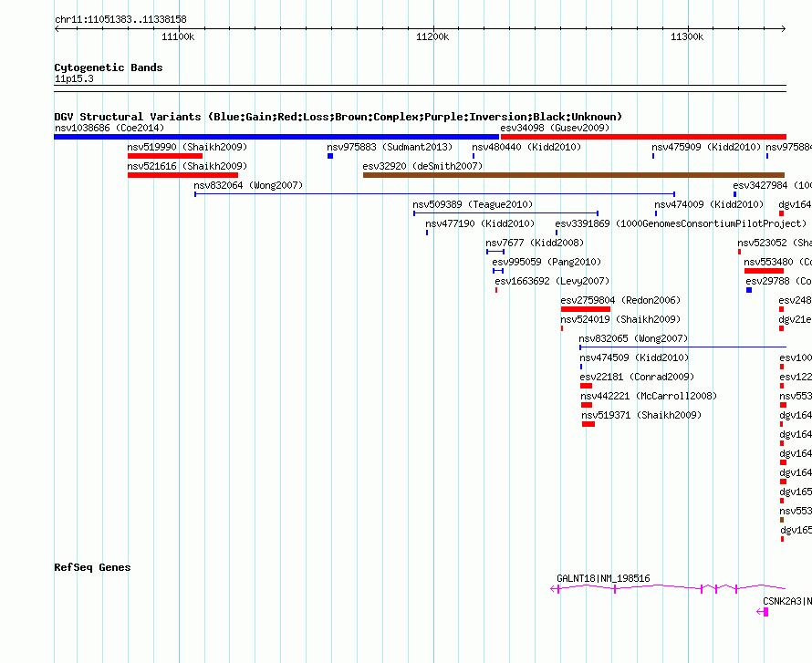Click the nsv832064 (Wong2007) label
The image size is (812, 663).
[x=248, y=185]
